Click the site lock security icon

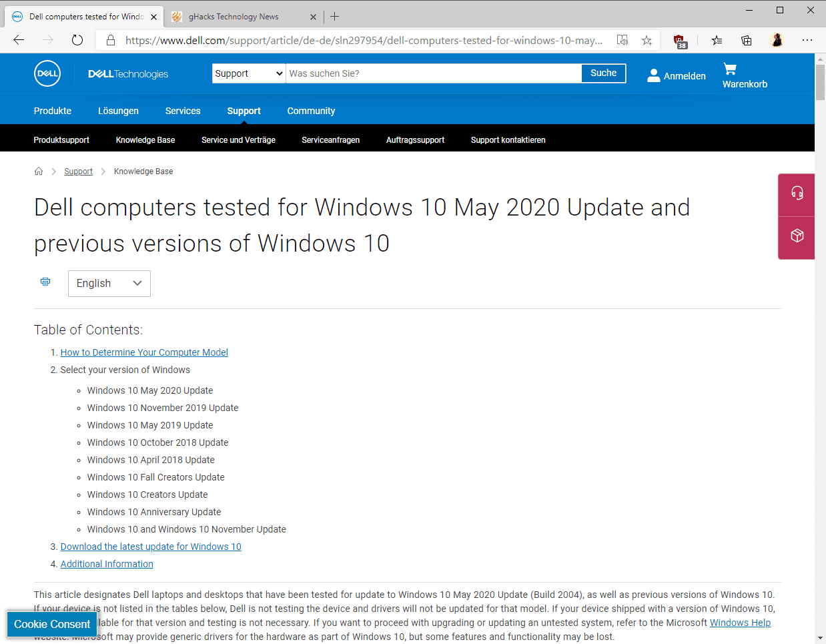click(111, 40)
